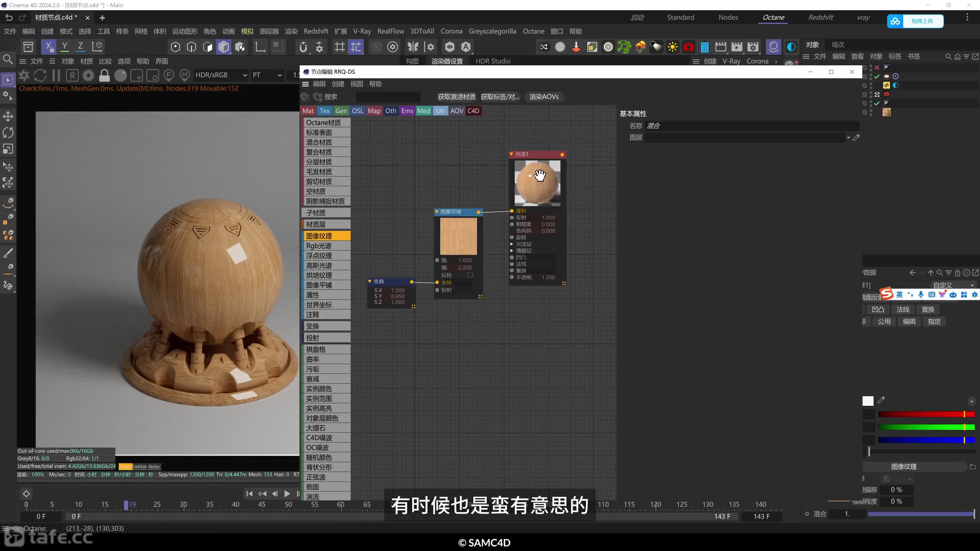Viewport: 980px width, 551px height.
Task: Select the Tex node category tab
Action: 325,111
